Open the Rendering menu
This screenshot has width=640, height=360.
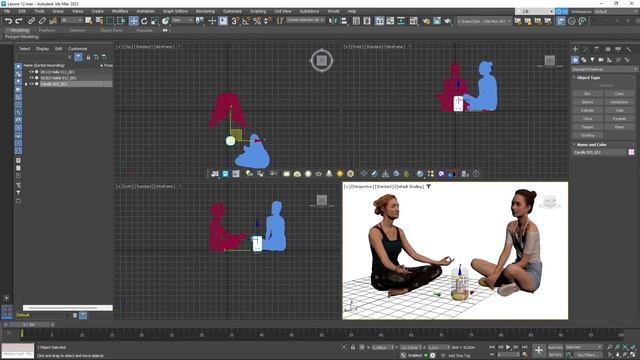click(205, 11)
